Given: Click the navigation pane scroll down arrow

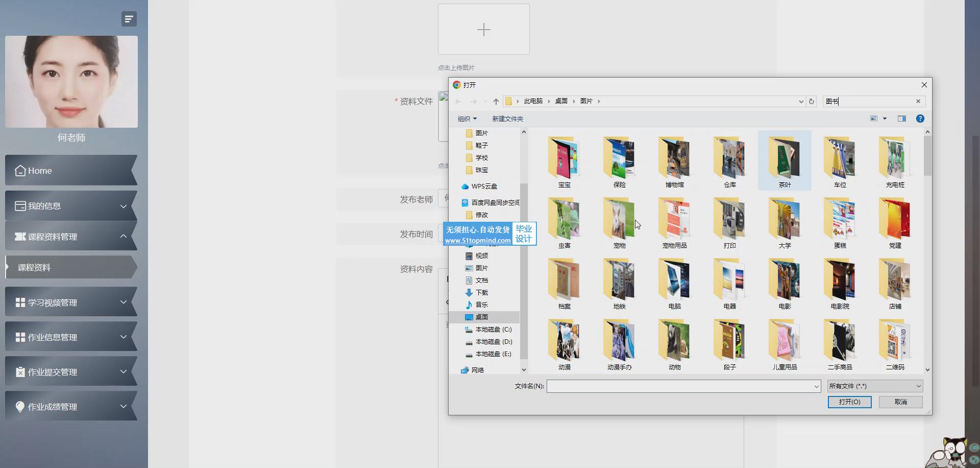Looking at the screenshot, I should [524, 370].
